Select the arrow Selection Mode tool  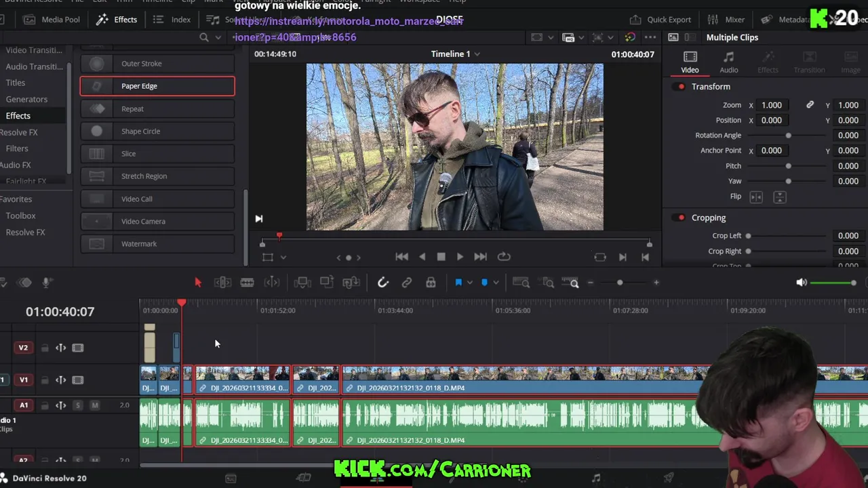pyautogui.click(x=198, y=283)
